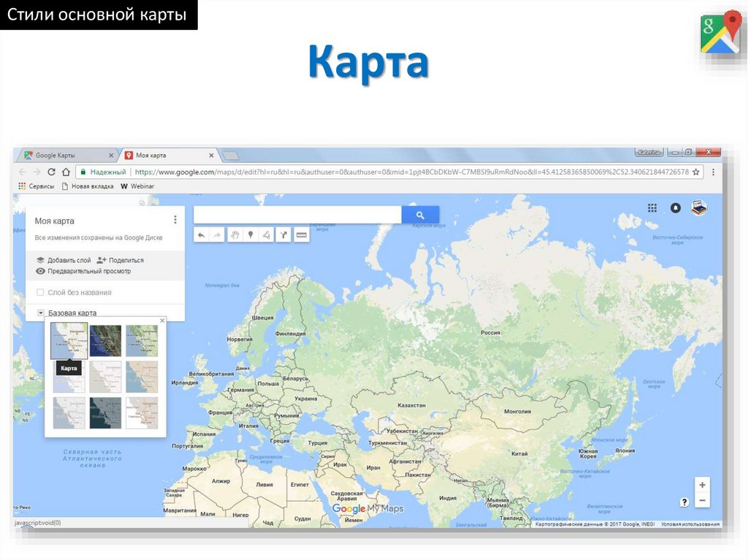The height and width of the screenshot is (560, 748).
Task: Open the help question mark
Action: (x=684, y=502)
